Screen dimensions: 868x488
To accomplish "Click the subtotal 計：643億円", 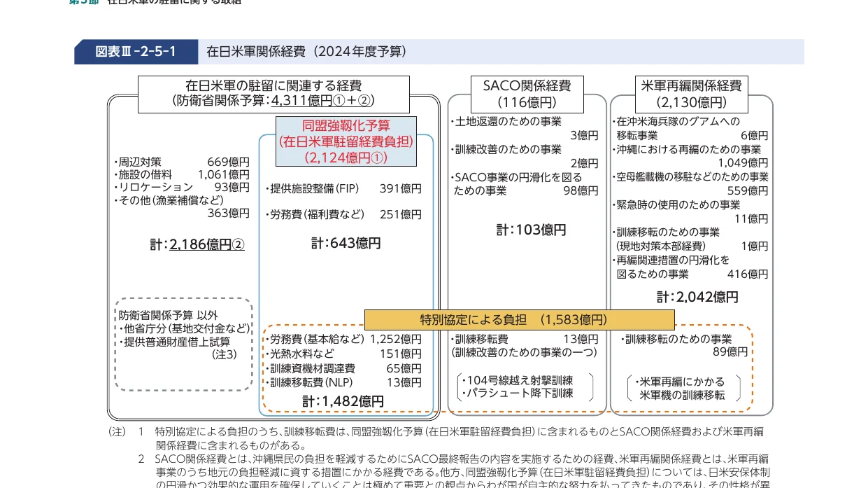I will click(346, 243).
